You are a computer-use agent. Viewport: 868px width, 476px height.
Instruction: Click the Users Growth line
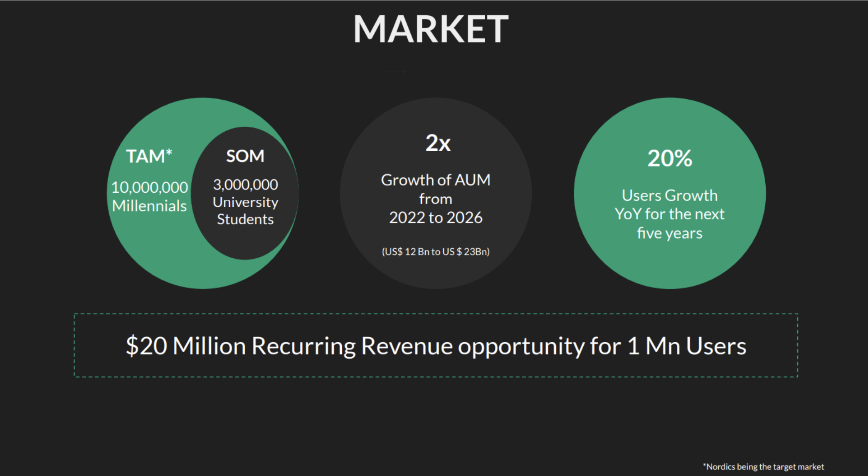click(670, 195)
